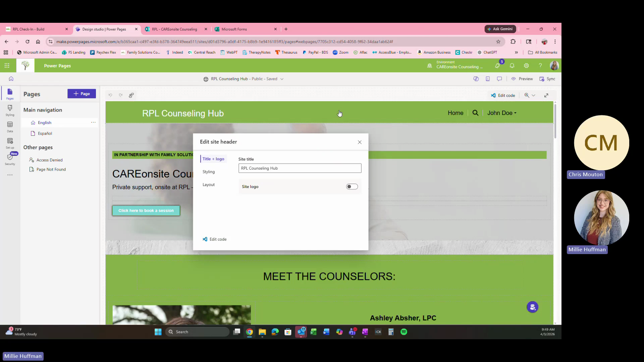
Task: Open the floating Copilot chat button
Action: tap(532, 307)
